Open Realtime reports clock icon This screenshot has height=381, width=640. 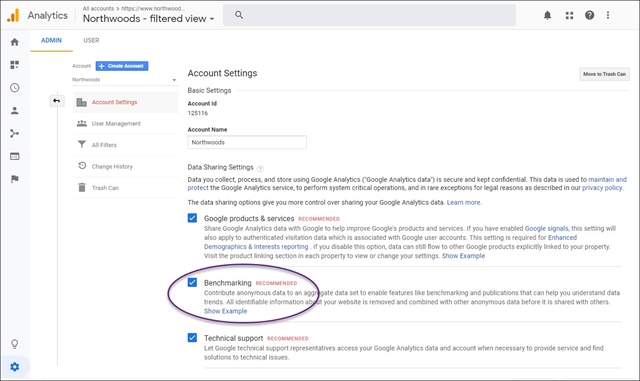15,88
